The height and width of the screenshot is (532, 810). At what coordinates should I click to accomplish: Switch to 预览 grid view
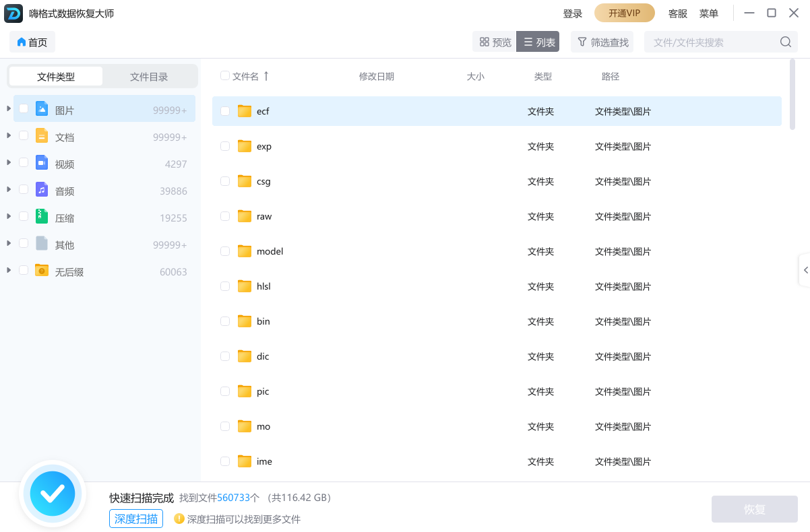[494, 41]
